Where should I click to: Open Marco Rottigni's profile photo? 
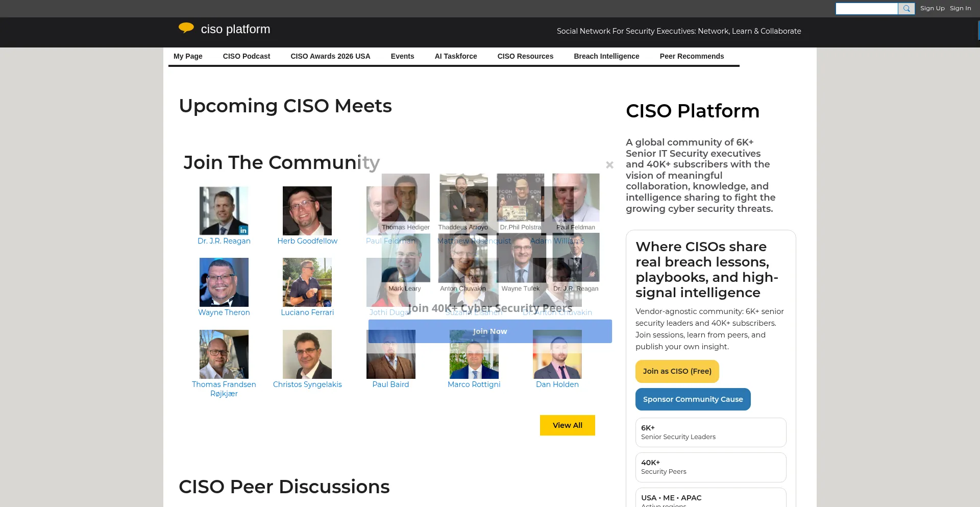(x=474, y=354)
